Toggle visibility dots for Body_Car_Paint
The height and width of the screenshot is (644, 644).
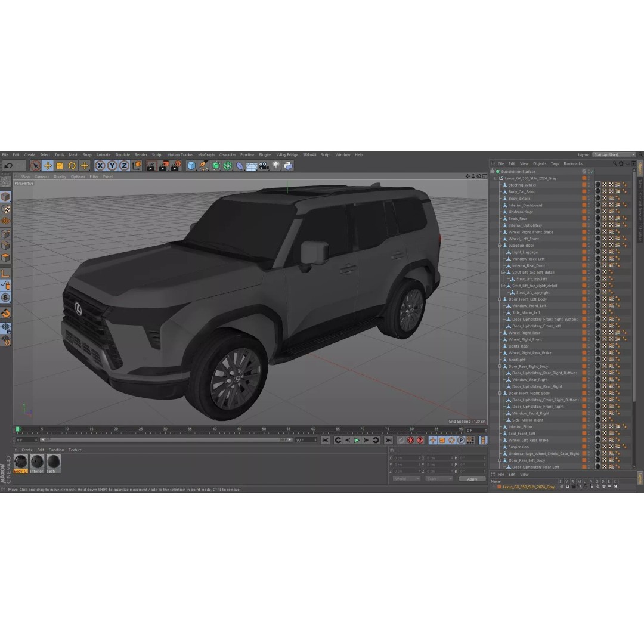point(589,192)
